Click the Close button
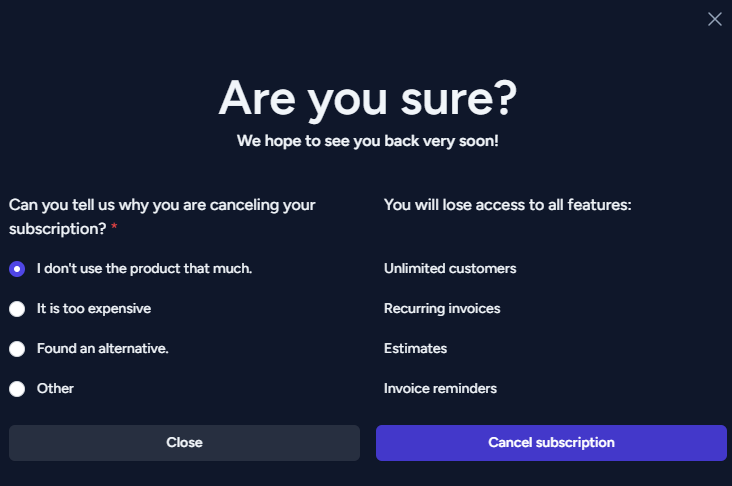This screenshot has width=732, height=486. [184, 443]
